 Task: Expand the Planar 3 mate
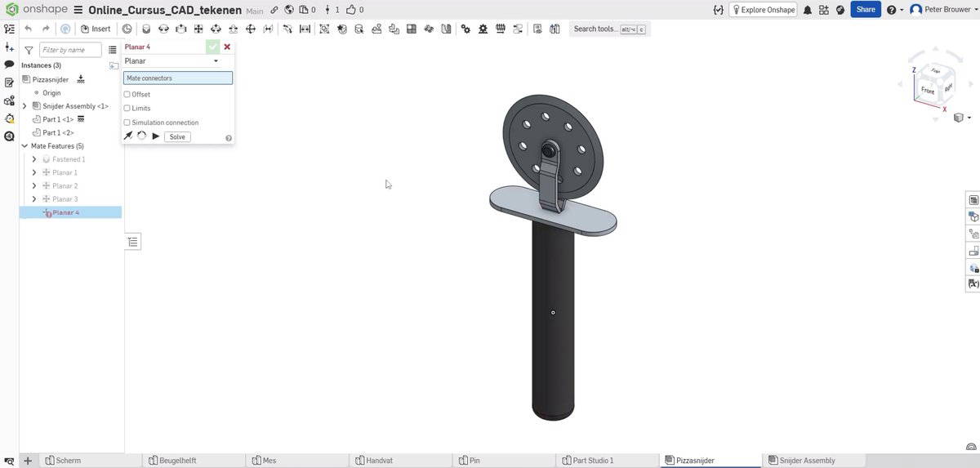click(x=34, y=199)
